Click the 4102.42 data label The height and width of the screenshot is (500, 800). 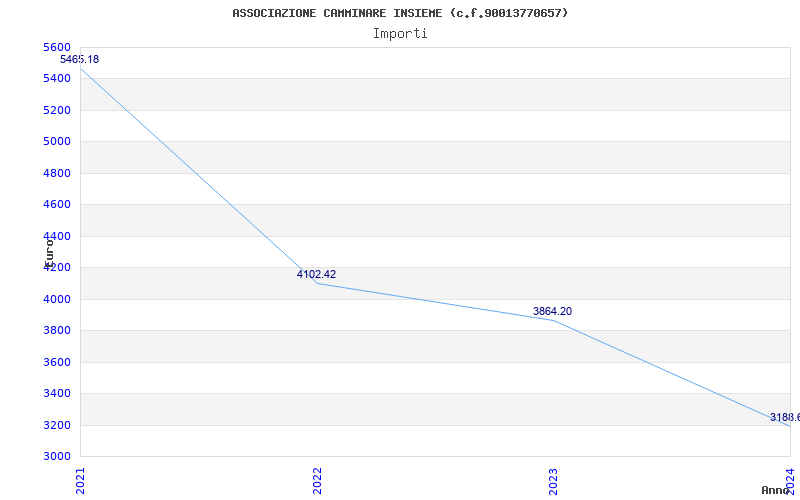316,274
